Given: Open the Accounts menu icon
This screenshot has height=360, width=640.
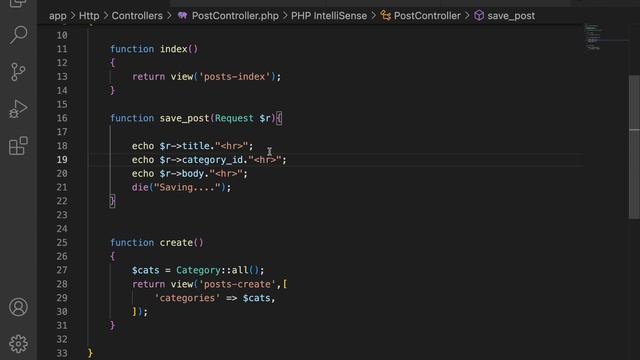Looking at the screenshot, I should click(18, 307).
